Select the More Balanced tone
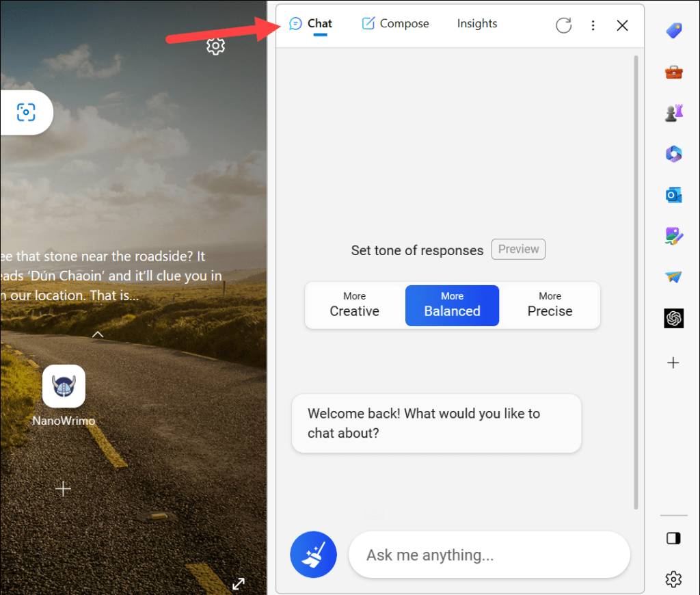 [452, 305]
